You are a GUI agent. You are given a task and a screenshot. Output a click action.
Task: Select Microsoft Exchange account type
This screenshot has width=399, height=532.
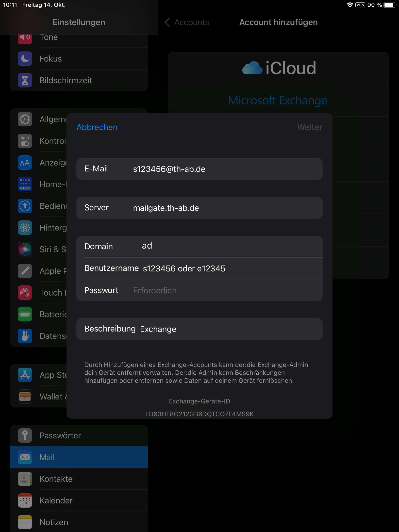278,100
